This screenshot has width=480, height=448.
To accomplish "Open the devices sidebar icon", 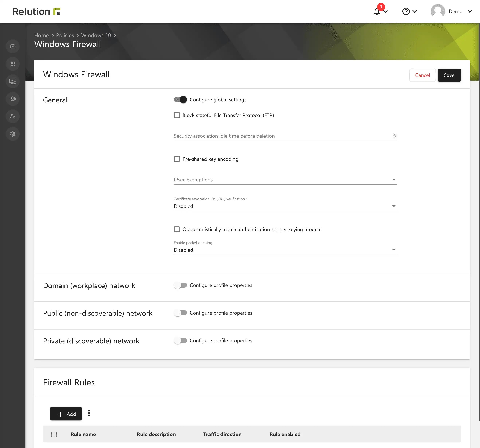I will pyautogui.click(x=13, y=81).
